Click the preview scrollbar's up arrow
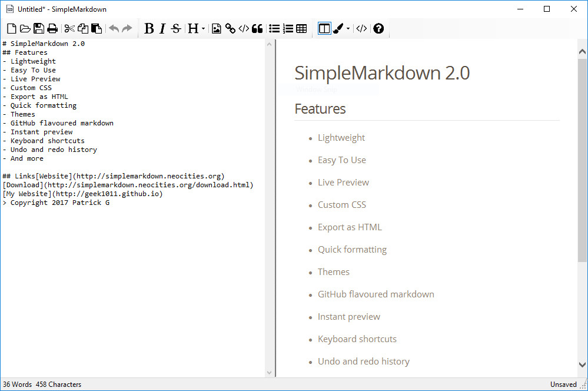 tap(582, 52)
